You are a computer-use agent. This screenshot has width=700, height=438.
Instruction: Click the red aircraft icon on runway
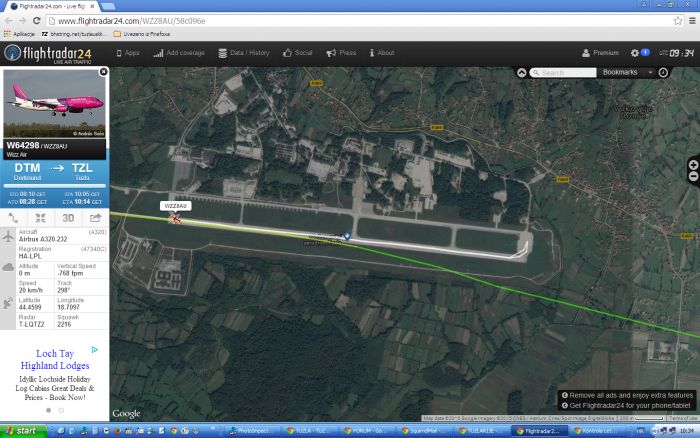pos(176,219)
